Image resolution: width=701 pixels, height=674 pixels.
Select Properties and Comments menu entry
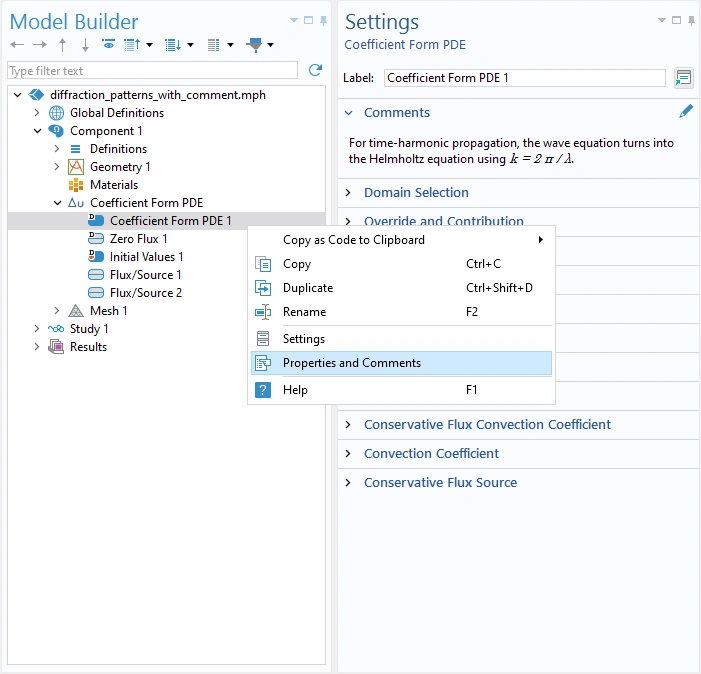click(x=351, y=363)
